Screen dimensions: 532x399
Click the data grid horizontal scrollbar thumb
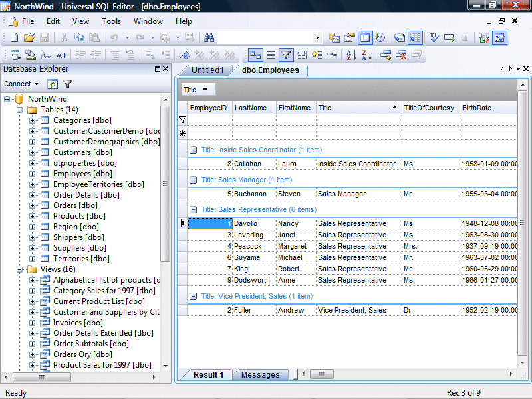coord(322,374)
